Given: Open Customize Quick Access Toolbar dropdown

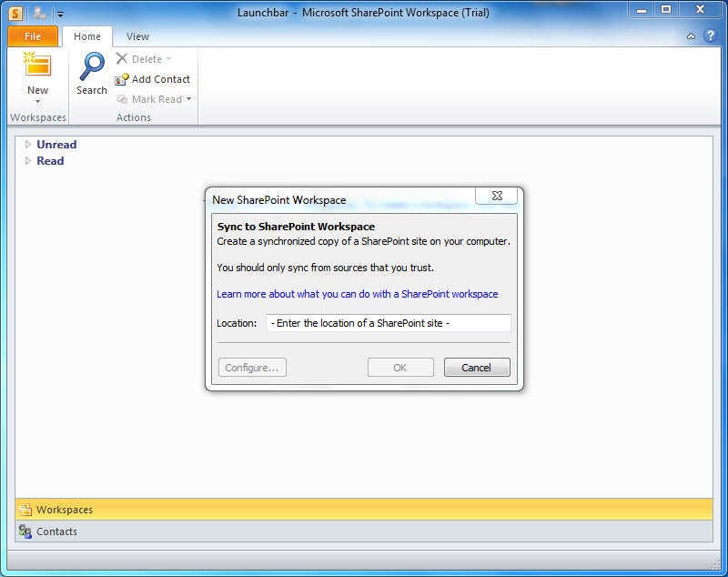Looking at the screenshot, I should (60, 15).
